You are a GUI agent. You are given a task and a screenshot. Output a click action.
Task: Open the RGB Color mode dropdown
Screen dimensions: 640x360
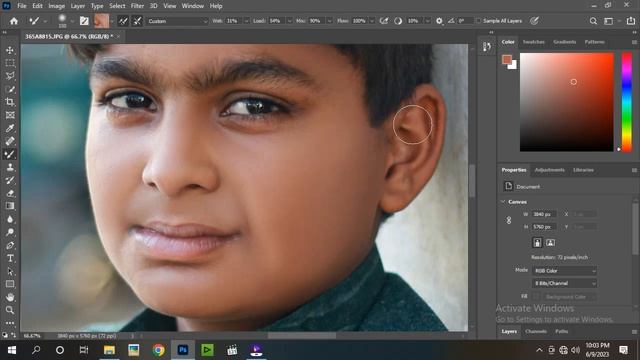[x=564, y=271]
